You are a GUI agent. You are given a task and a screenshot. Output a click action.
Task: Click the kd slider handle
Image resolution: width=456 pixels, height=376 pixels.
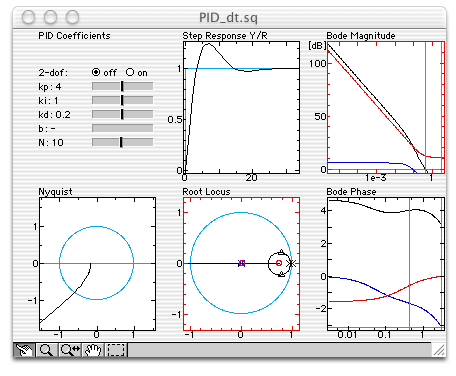pyautogui.click(x=122, y=114)
